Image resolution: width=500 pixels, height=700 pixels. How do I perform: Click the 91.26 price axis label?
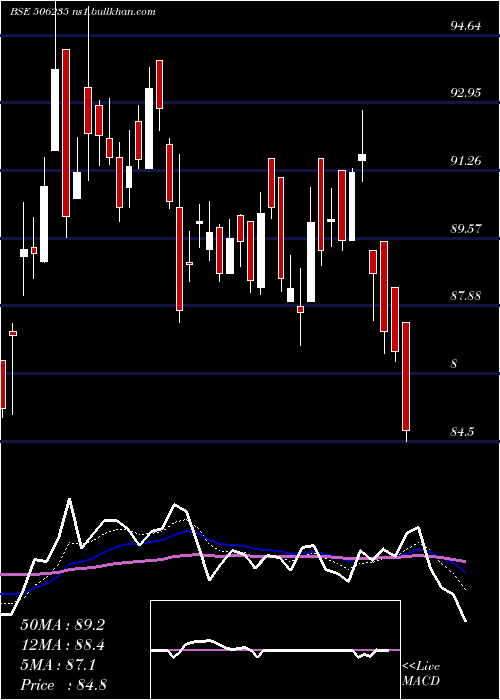point(466,161)
